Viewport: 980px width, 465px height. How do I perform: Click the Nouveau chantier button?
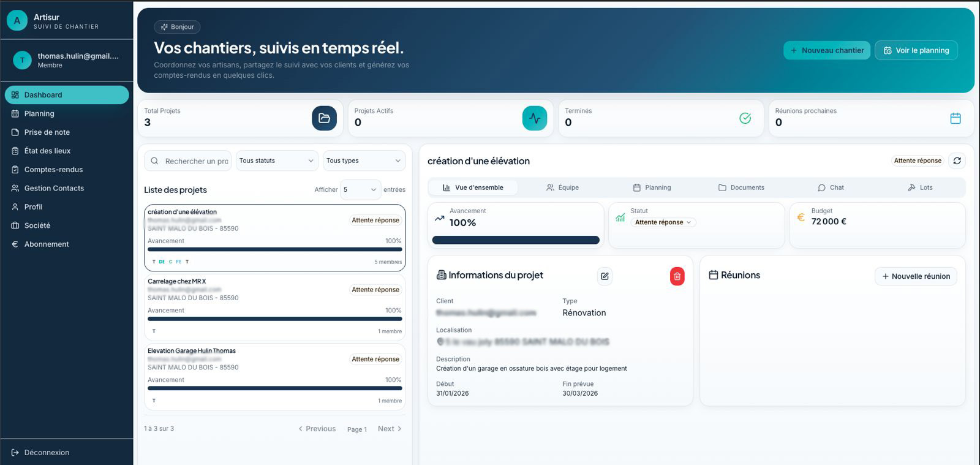coord(827,50)
